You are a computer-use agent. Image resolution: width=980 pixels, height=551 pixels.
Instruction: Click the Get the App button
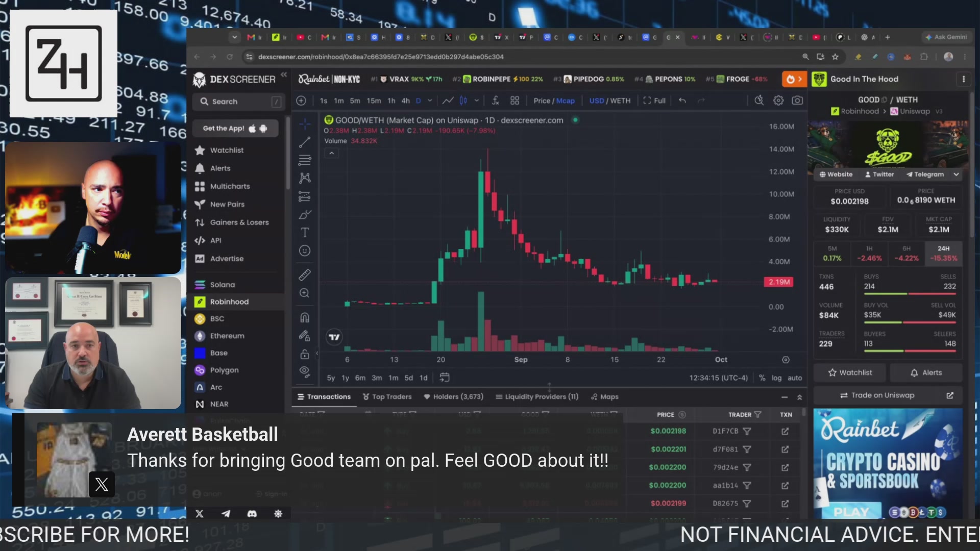click(235, 129)
